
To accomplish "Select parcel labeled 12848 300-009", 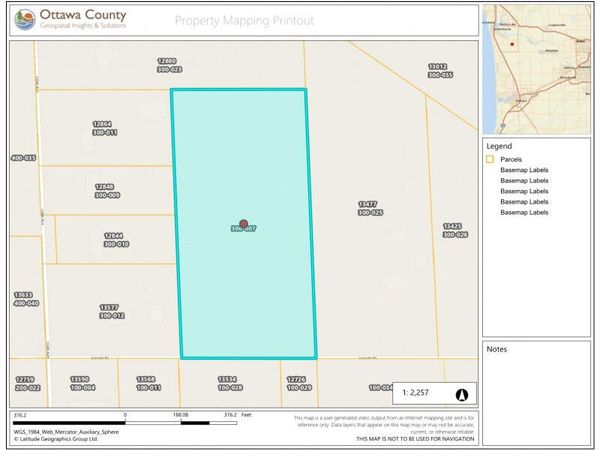I will tap(107, 190).
